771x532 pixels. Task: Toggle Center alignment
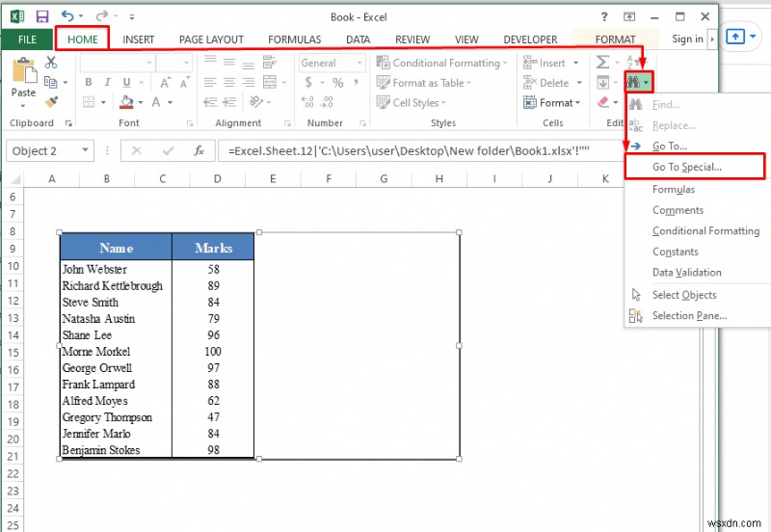click(x=229, y=82)
